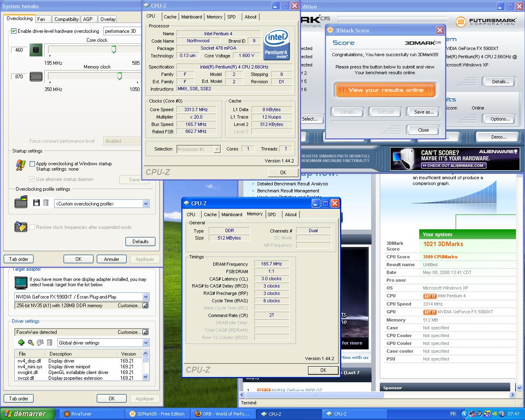The image size is (525, 420).
Task: Delete overclocking profile using the trash icon
Action: click(x=46, y=203)
